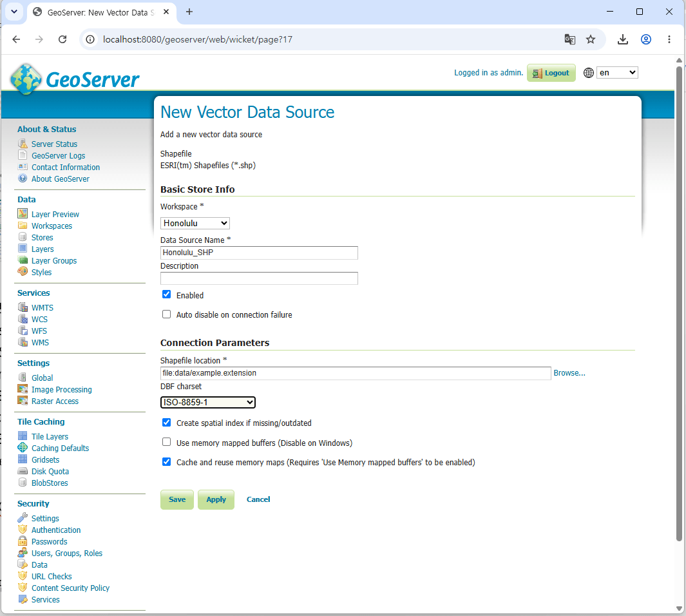Click the Layers icon in Data section
The image size is (686, 616).
(23, 249)
